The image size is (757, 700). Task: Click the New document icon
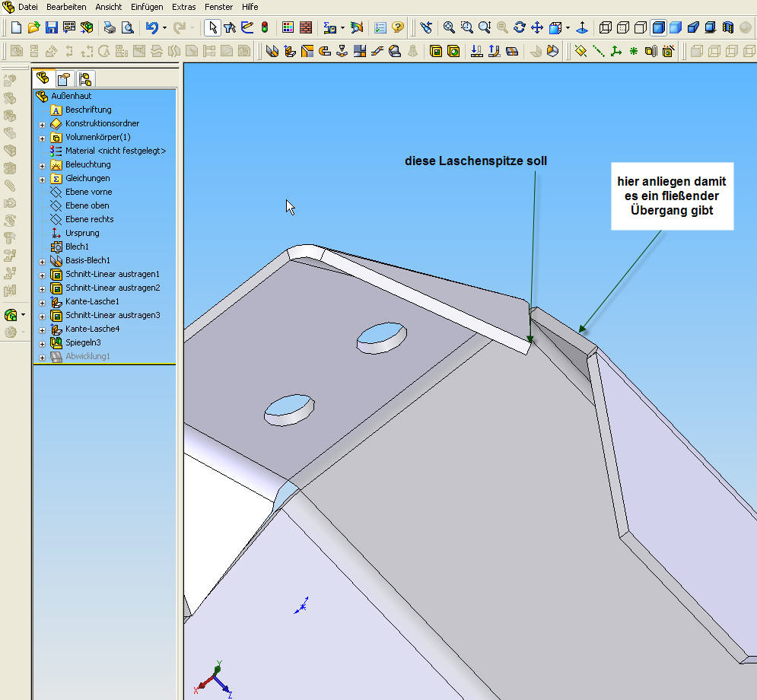pyautogui.click(x=16, y=28)
